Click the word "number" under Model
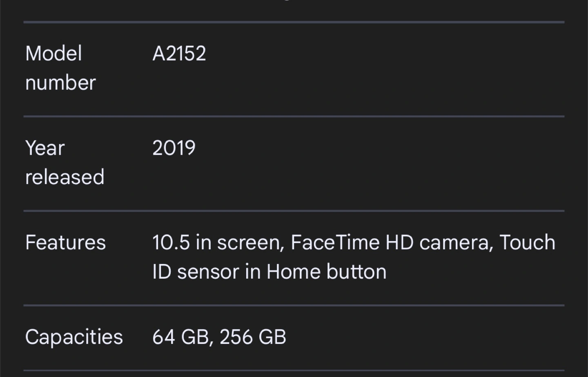Image resolution: width=588 pixels, height=377 pixels. [x=60, y=83]
